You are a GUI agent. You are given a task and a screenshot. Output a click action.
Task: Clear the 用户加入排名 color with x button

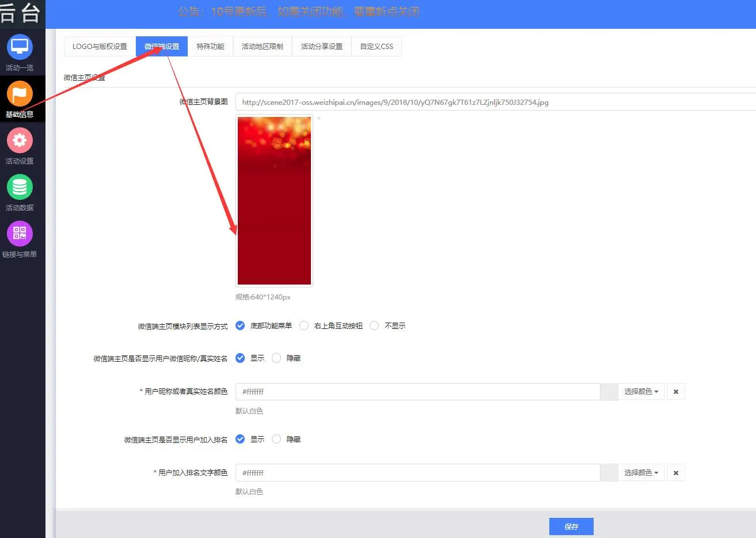click(x=675, y=473)
